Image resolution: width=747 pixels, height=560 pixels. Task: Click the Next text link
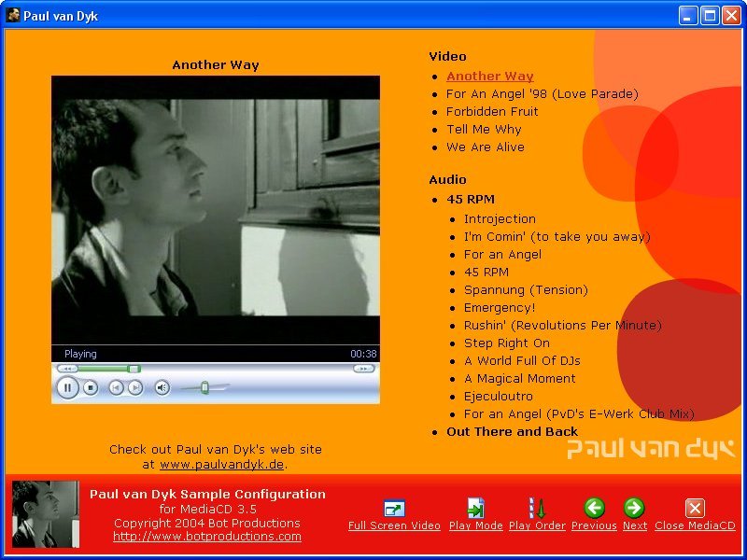tap(635, 525)
